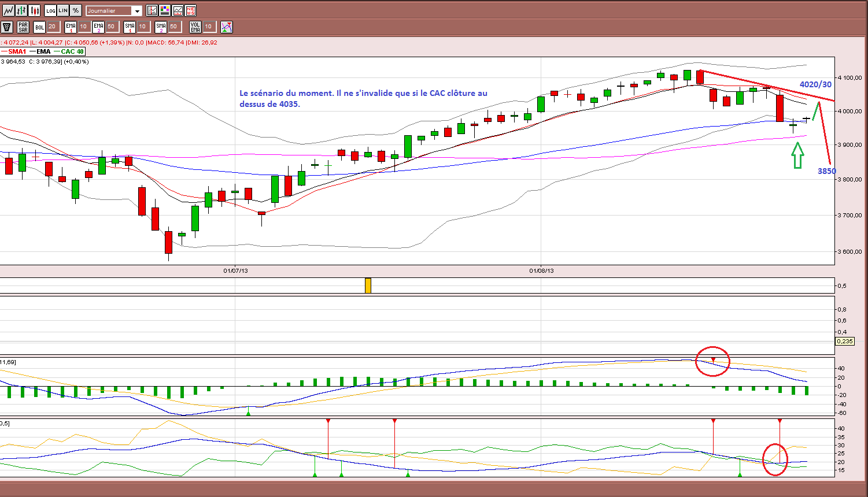
Task: Toggle the PAR SAR indicator
Action: (x=23, y=27)
